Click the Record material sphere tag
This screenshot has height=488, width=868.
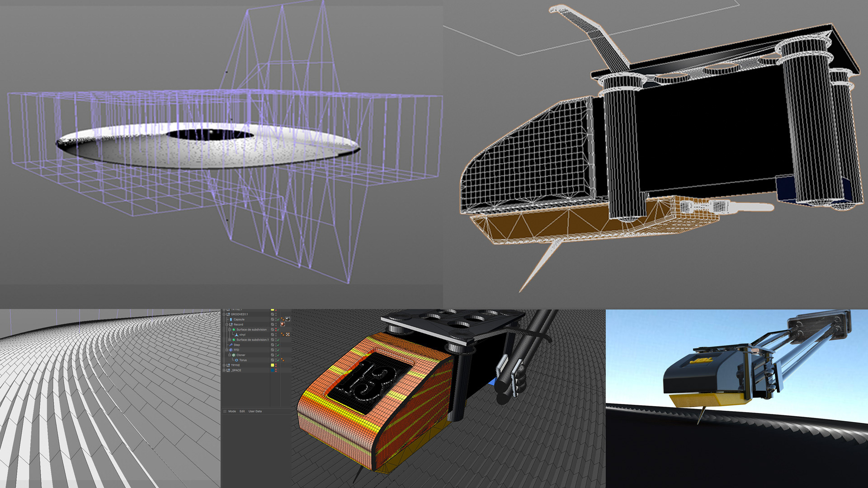(283, 324)
